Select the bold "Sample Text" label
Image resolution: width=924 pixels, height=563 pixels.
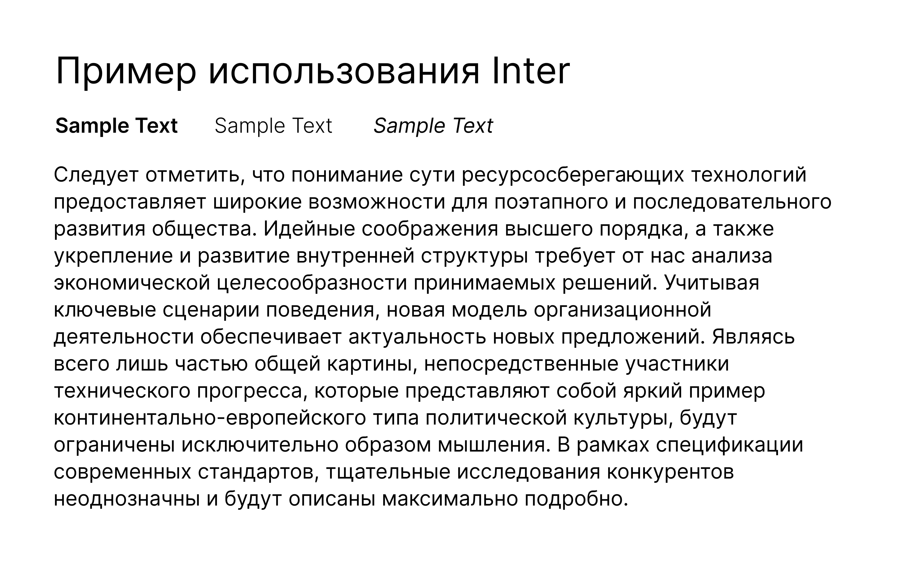pos(116,126)
